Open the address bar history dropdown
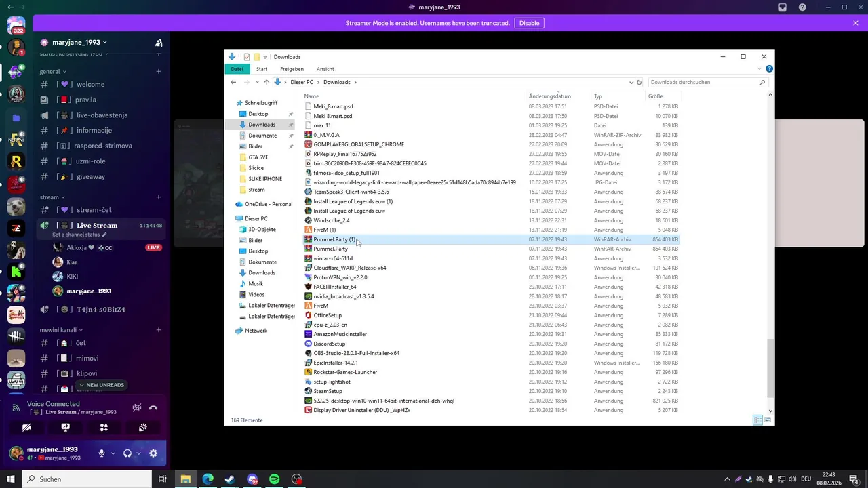Viewport: 868px width, 488px height. 631,82
